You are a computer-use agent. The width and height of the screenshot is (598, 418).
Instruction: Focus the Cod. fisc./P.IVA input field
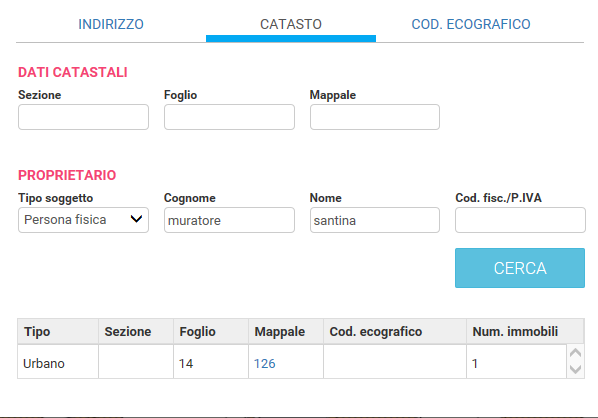[520, 220]
